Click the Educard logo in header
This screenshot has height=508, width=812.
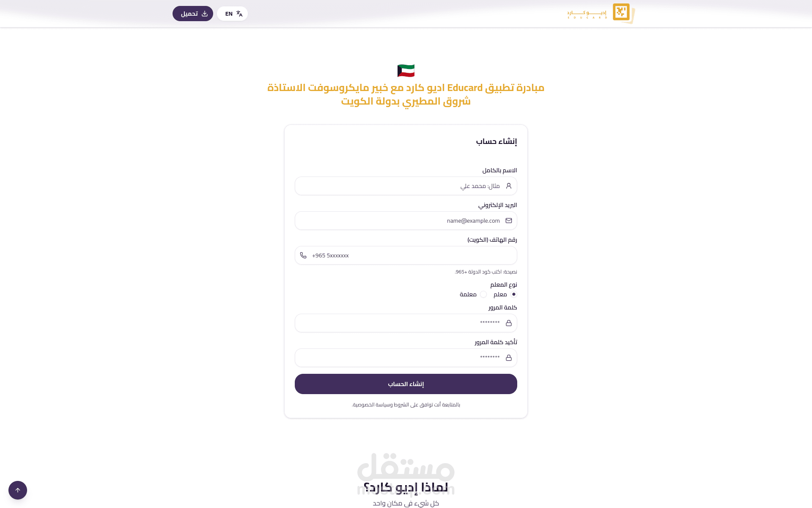click(601, 13)
